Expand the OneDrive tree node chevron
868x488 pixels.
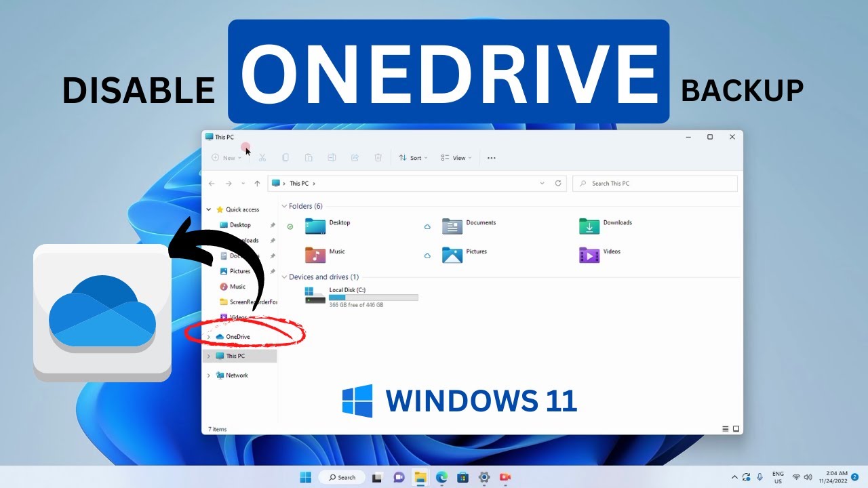pos(209,337)
